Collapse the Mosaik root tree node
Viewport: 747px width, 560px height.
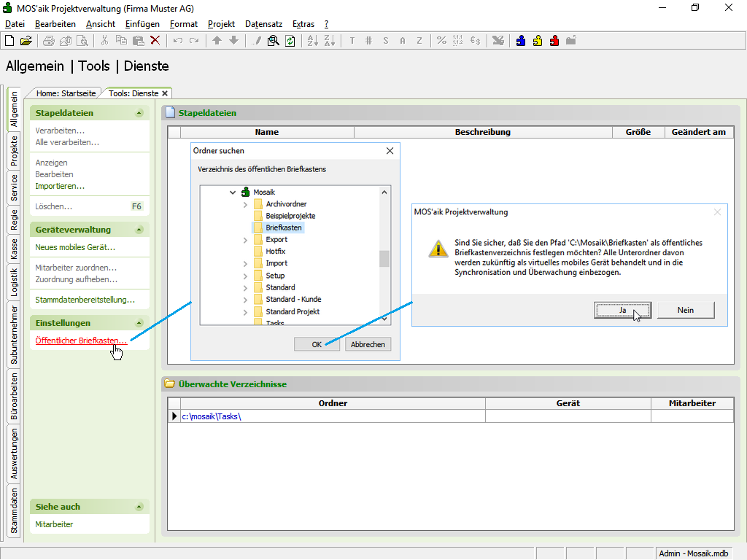click(x=233, y=192)
